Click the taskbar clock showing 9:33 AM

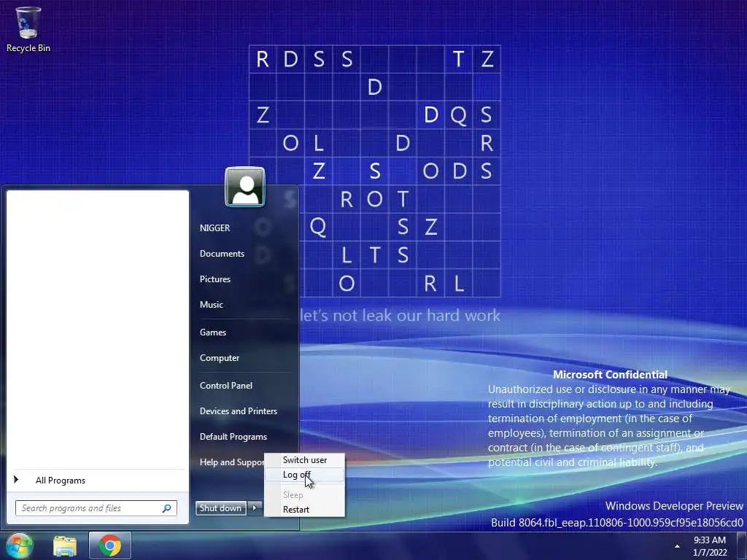point(710,546)
